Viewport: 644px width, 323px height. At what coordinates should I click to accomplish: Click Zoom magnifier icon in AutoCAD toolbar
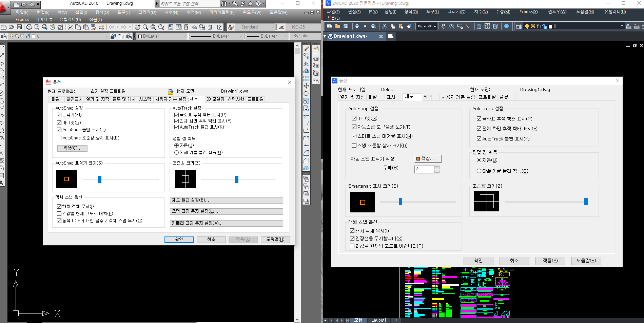[x=145, y=27]
